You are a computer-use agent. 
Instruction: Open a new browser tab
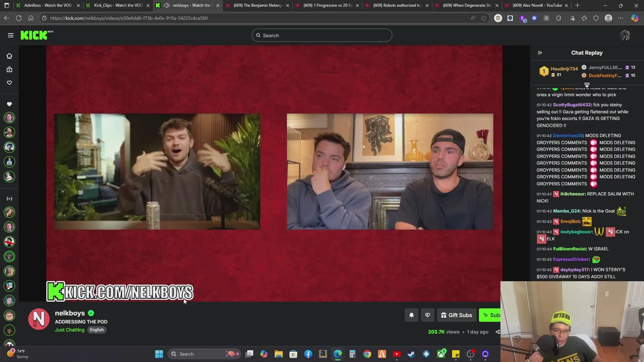[577, 6]
